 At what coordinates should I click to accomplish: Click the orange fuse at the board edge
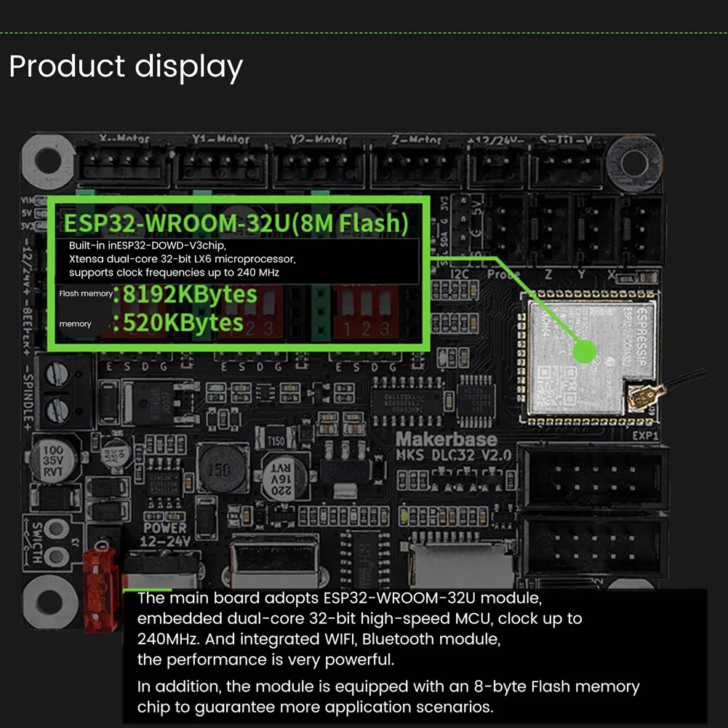click(100, 586)
